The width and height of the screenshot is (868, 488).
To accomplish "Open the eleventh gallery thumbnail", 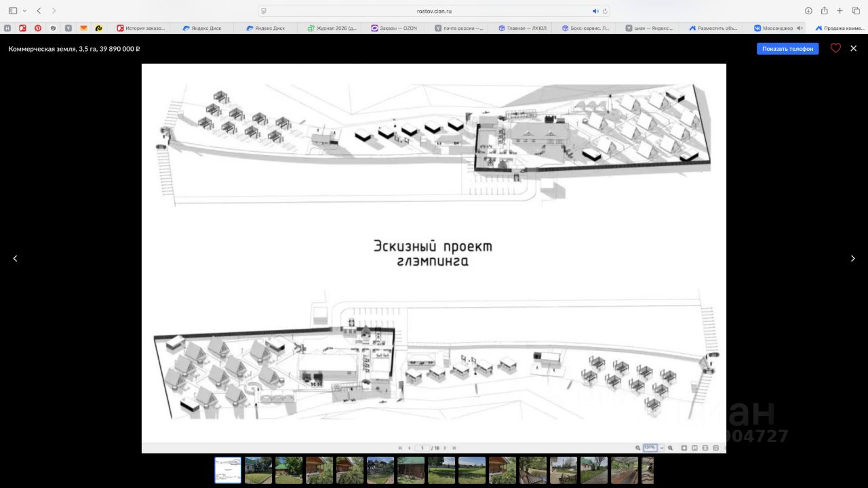I will 533,470.
